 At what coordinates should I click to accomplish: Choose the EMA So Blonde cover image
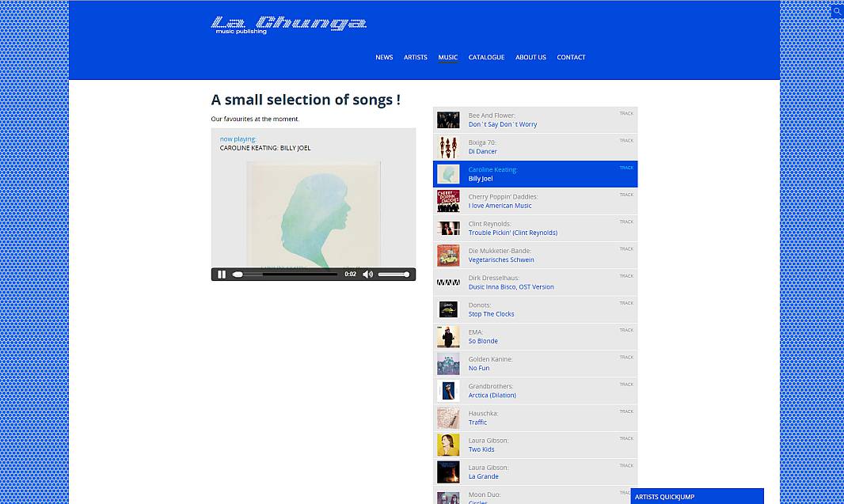tap(448, 337)
